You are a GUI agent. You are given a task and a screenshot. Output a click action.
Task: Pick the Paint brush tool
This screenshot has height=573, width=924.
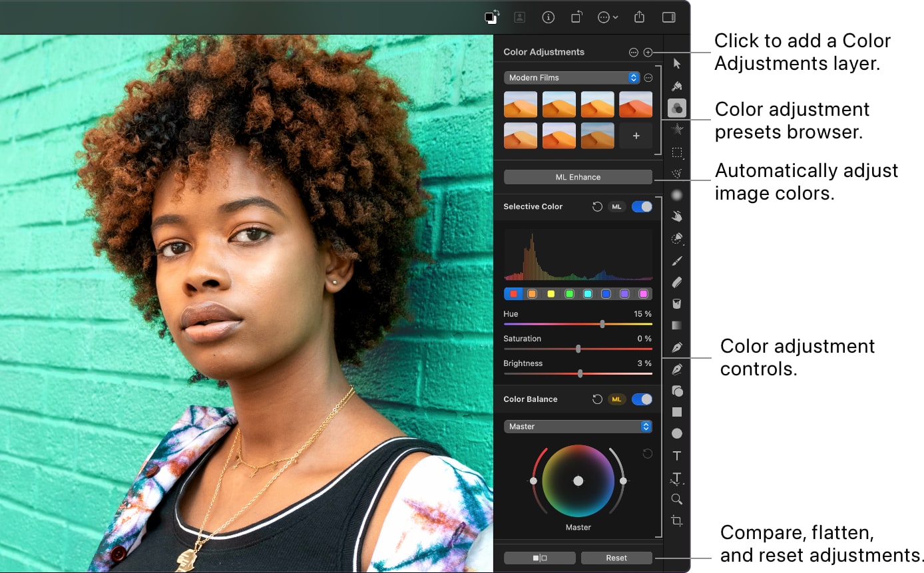(677, 260)
